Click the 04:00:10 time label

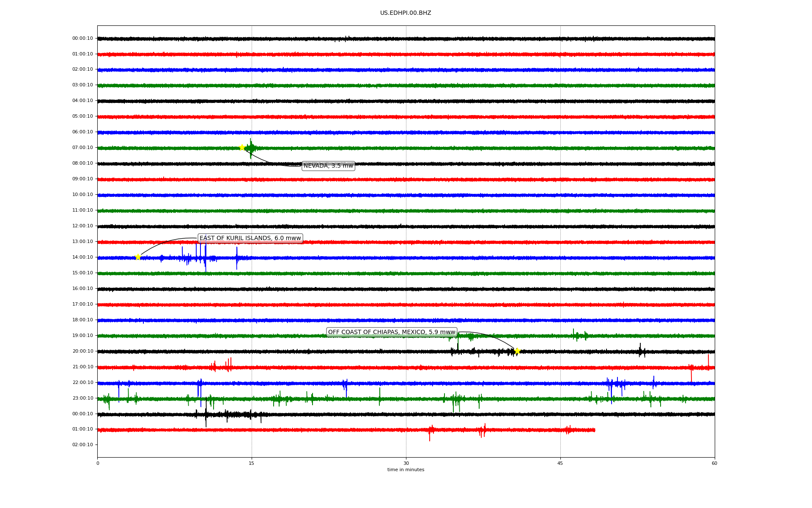coord(82,101)
